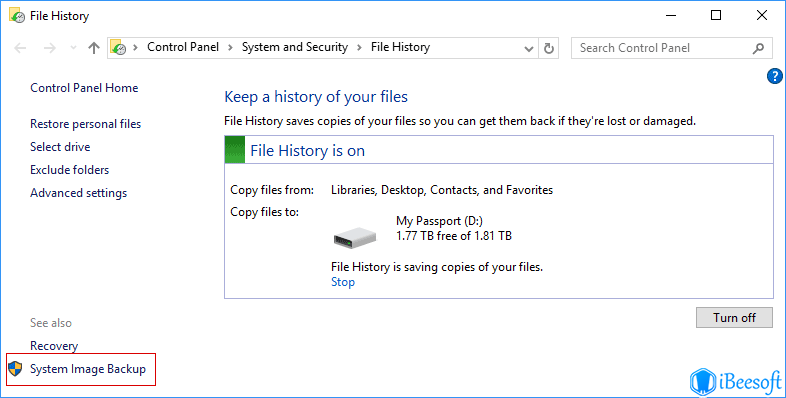Refresh the File History page
The image size is (786, 398).
tap(549, 48)
